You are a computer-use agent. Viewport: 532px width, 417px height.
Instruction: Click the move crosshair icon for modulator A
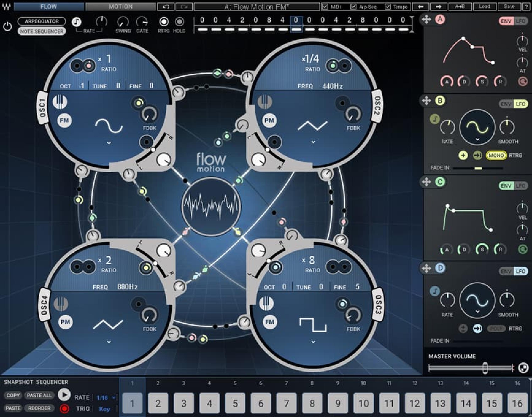click(427, 20)
